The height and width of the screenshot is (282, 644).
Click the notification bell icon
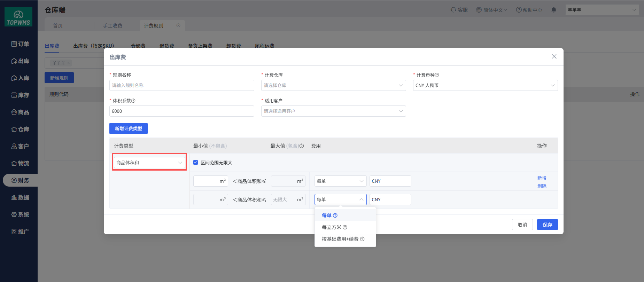(x=554, y=10)
